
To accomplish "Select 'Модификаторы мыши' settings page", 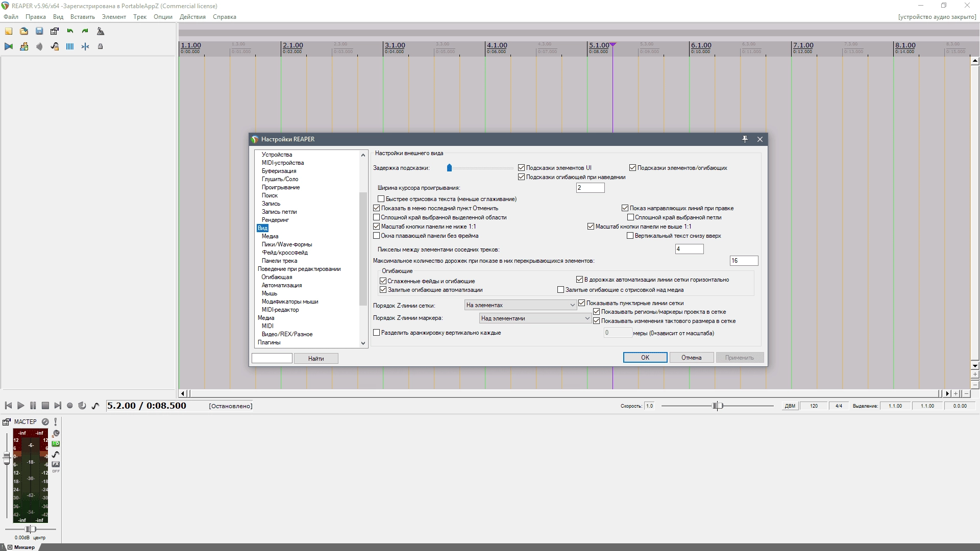I will point(290,302).
